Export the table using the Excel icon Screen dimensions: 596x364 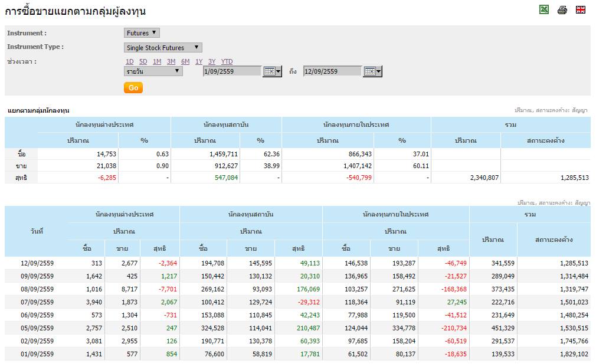pyautogui.click(x=544, y=9)
